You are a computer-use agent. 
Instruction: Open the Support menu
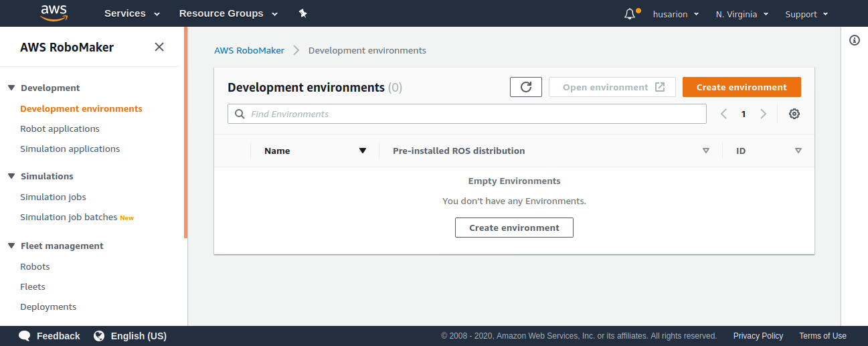click(x=806, y=14)
